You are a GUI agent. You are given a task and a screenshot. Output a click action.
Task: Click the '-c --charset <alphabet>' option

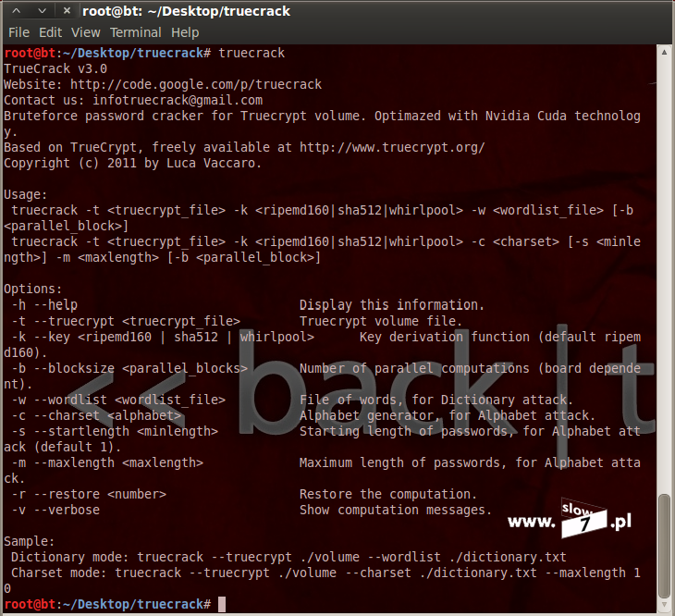click(96, 415)
